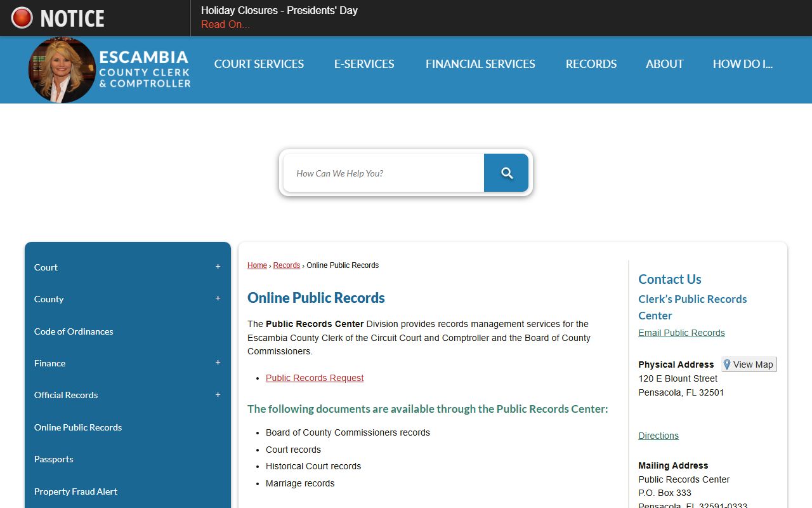812x508 pixels.
Task: Click Court records list item
Action: pos(293,450)
